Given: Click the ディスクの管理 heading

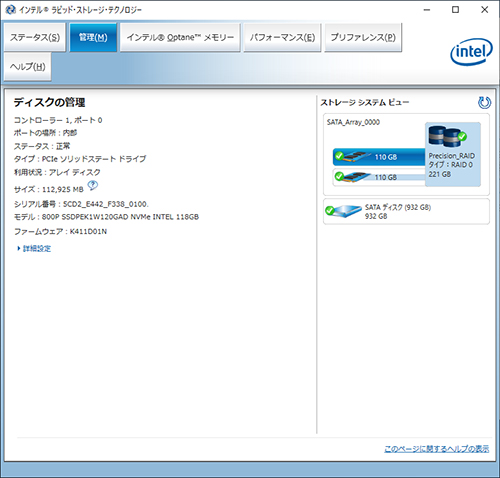Looking at the screenshot, I should coord(49,102).
